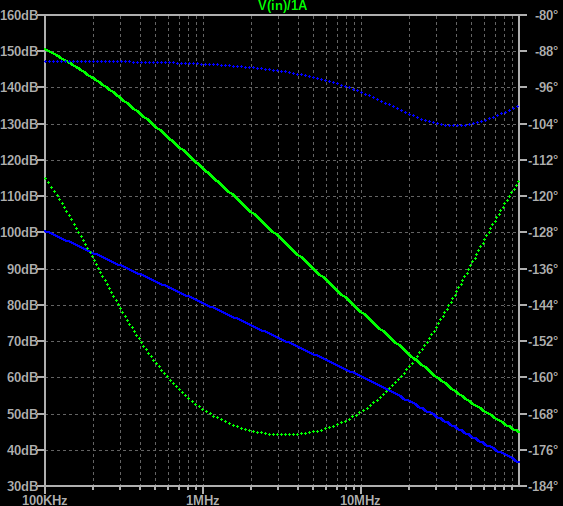Viewport: 563px width, 506px height.
Task: Click the -96° phase axis label
Action: (546, 87)
